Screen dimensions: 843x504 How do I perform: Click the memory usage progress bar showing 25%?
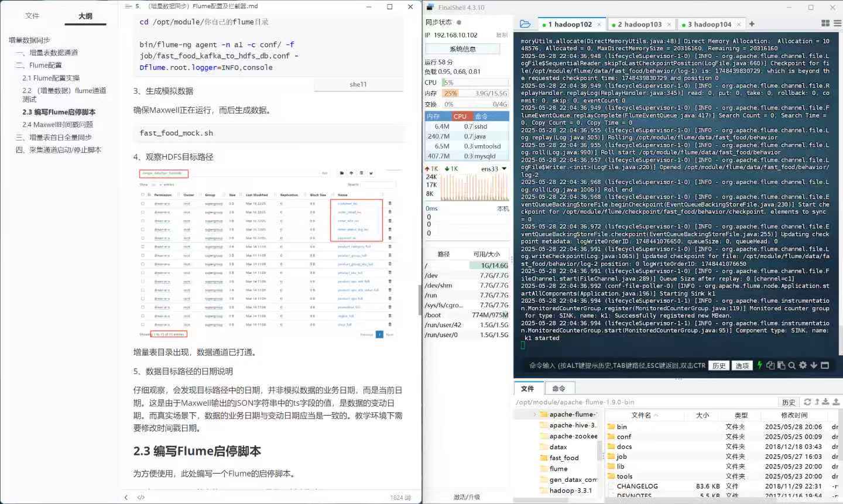pos(475,93)
